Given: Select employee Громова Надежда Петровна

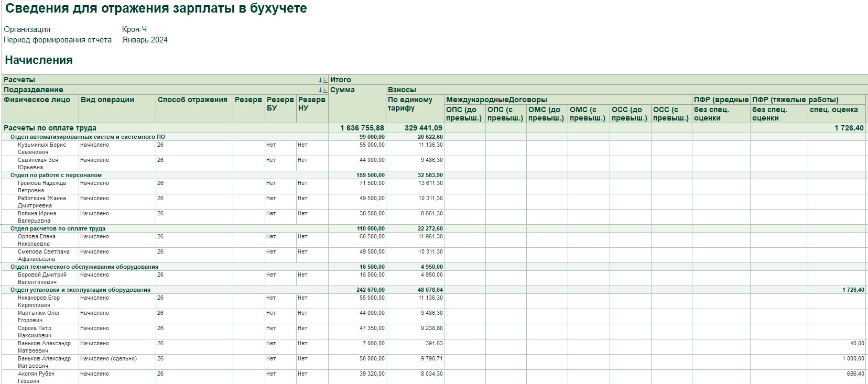Looking at the screenshot, I should 42,186.
